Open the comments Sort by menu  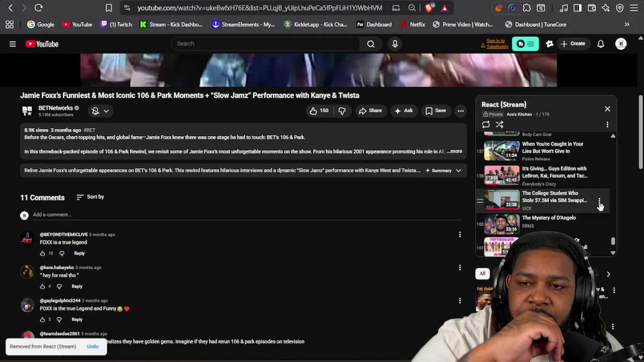point(90,197)
